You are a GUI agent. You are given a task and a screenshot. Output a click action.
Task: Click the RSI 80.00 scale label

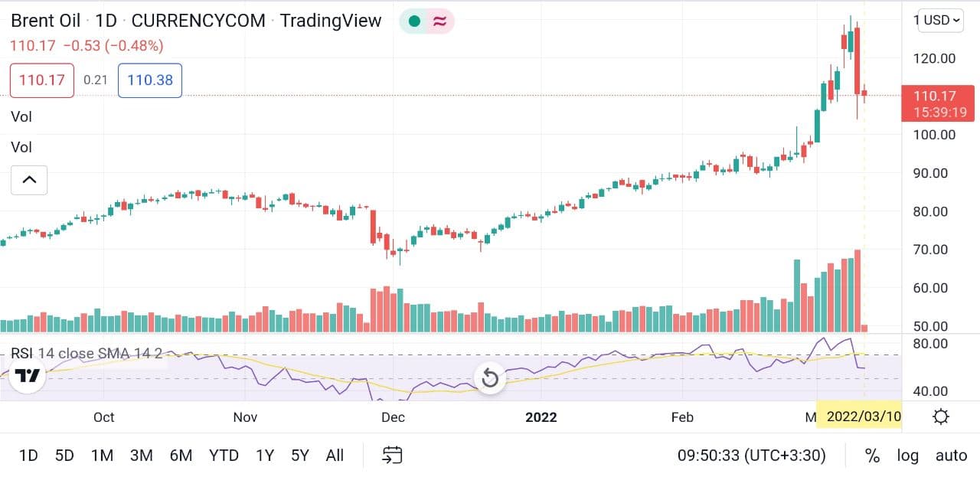930,344
